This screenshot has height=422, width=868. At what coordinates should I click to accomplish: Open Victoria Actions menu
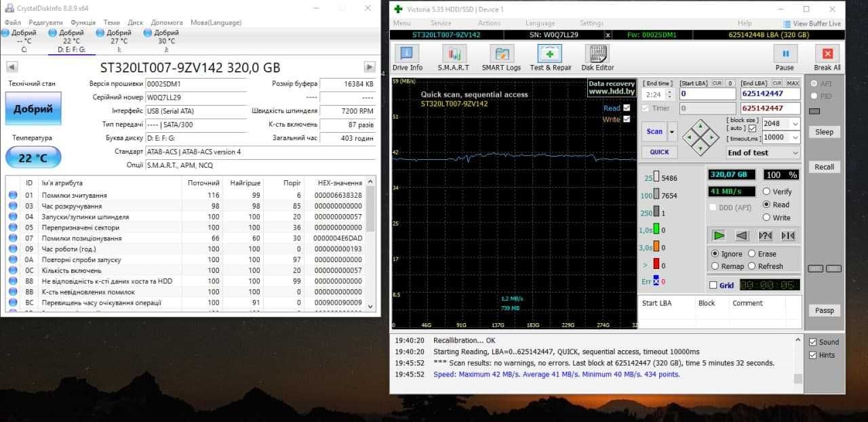(489, 23)
